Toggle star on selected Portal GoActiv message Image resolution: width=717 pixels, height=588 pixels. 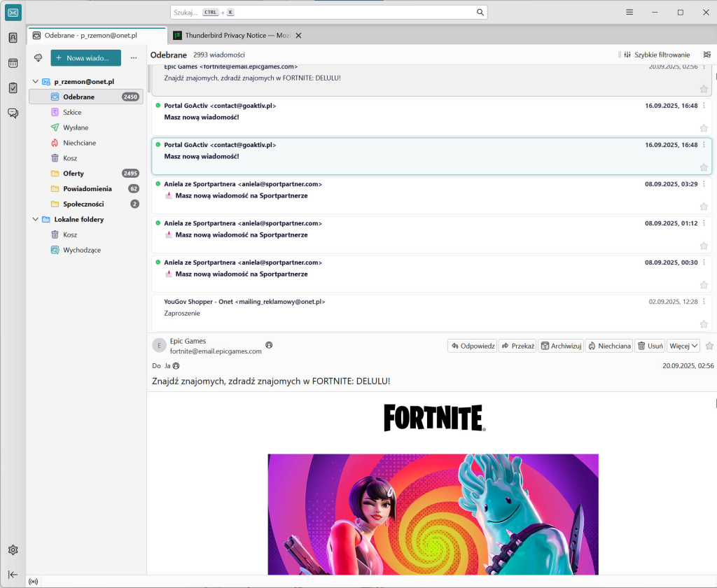click(x=704, y=167)
